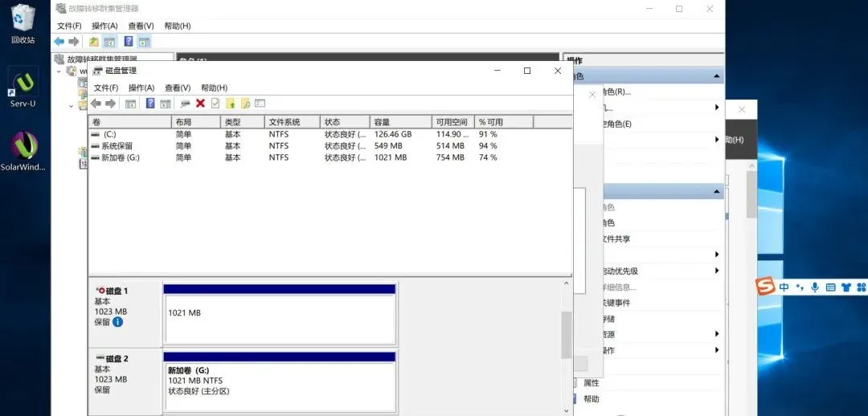Open skin shirt icon on Sogou bar
This screenshot has height=416, width=868.
845,288
